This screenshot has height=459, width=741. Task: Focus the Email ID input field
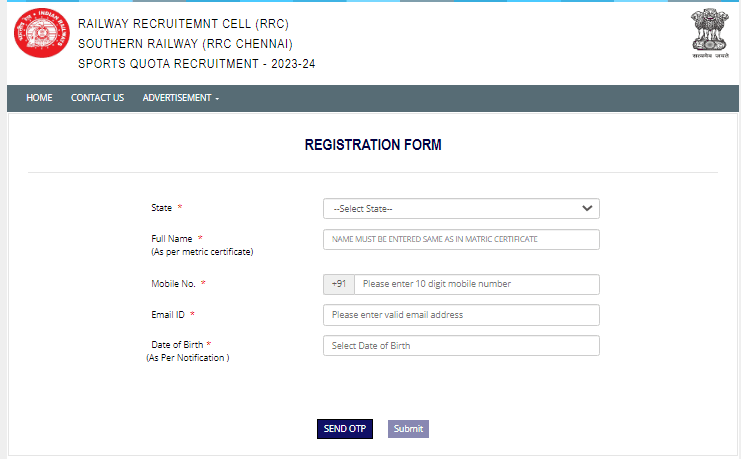coord(461,315)
